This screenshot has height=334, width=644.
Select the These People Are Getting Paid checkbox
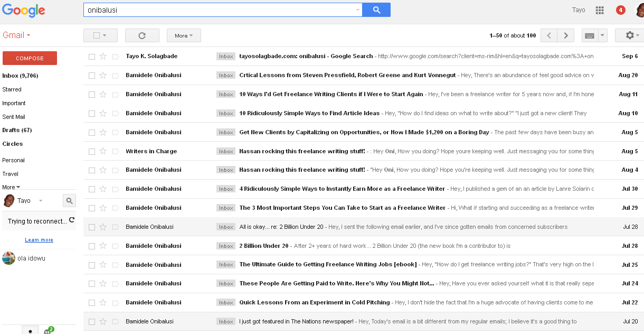(92, 283)
